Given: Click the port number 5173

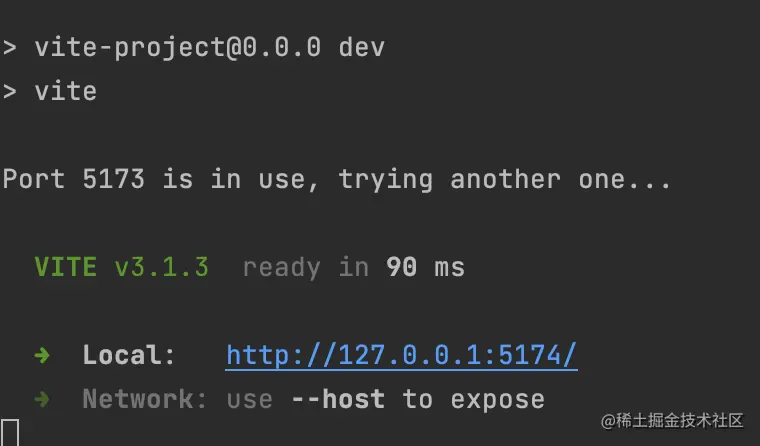Looking at the screenshot, I should (x=113, y=179).
